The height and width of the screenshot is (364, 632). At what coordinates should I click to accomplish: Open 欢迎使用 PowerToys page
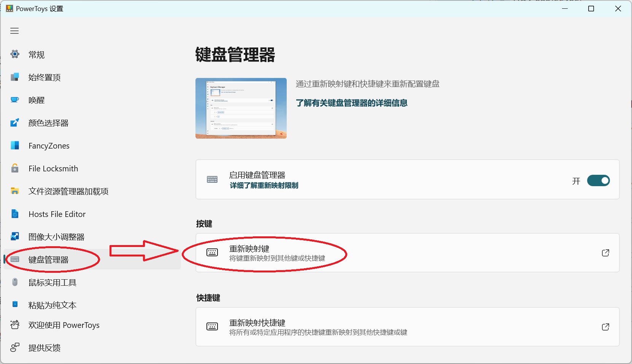[92, 325]
